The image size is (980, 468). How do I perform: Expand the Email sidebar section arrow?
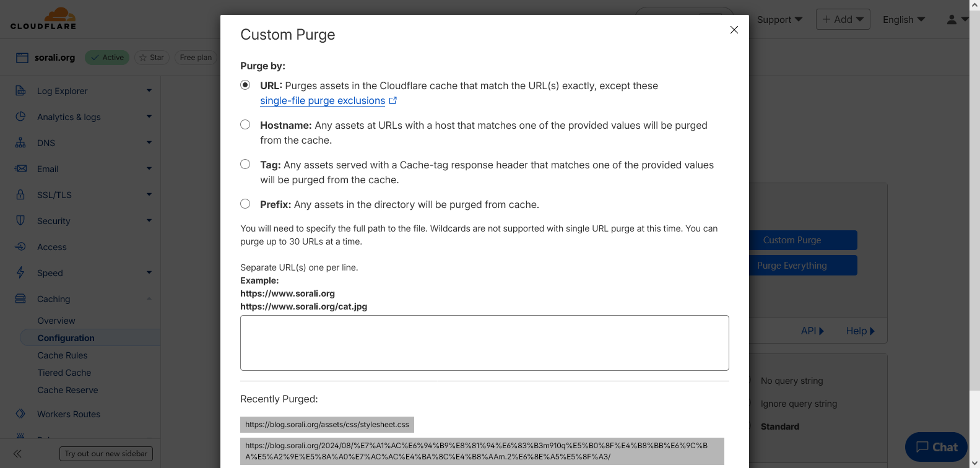149,169
